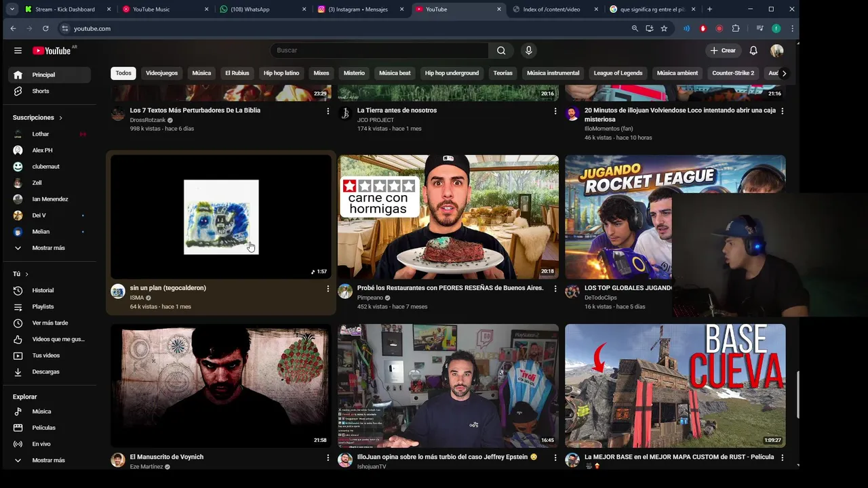Viewport: 868px width, 488px height.
Task: Open options for La Tierra antes de nosotros
Action: (x=555, y=111)
